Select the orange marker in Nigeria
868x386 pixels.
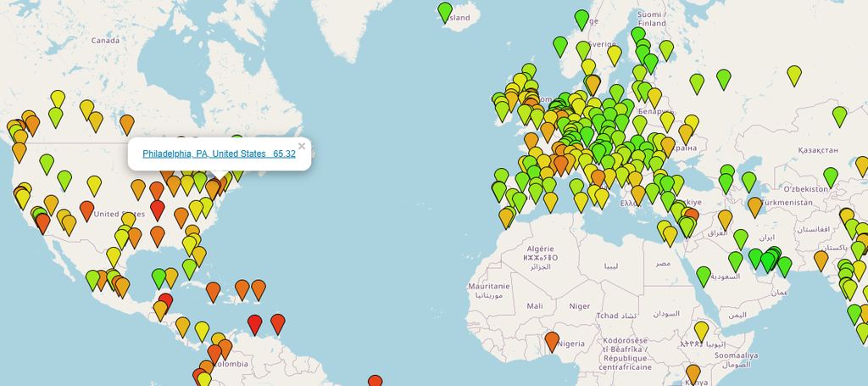[x=552, y=342]
